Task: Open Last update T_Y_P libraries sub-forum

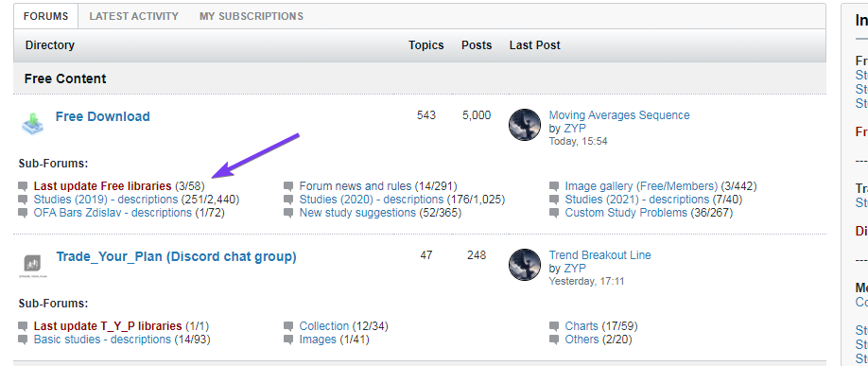Action: pos(108,326)
